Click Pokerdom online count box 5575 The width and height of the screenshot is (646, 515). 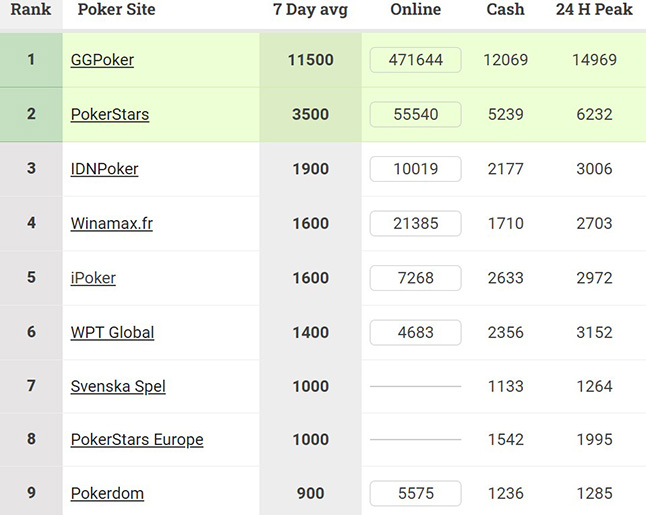tap(415, 494)
